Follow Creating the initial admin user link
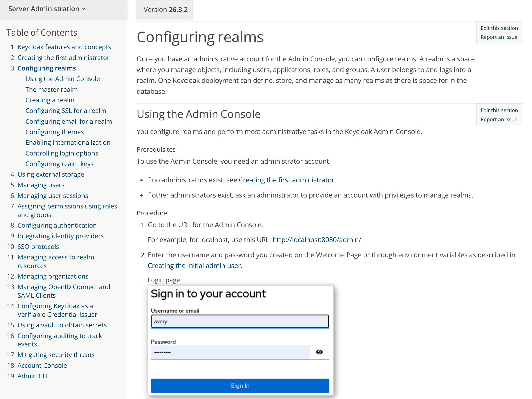 194,266
